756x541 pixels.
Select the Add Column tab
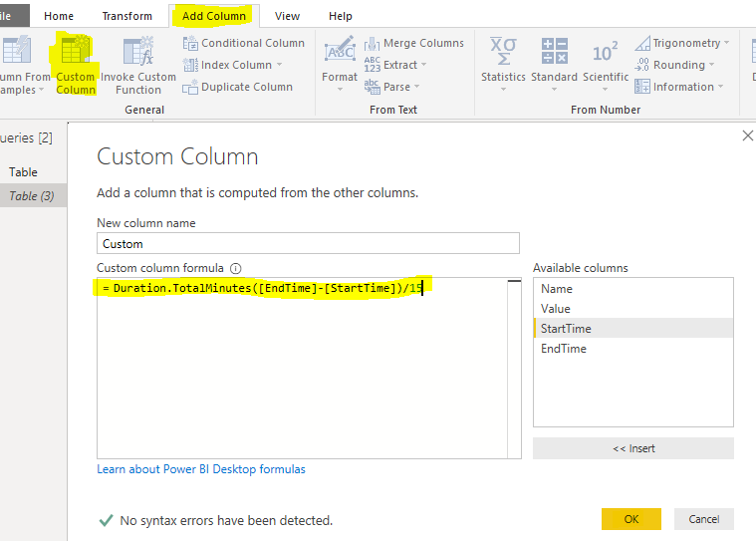coord(214,16)
